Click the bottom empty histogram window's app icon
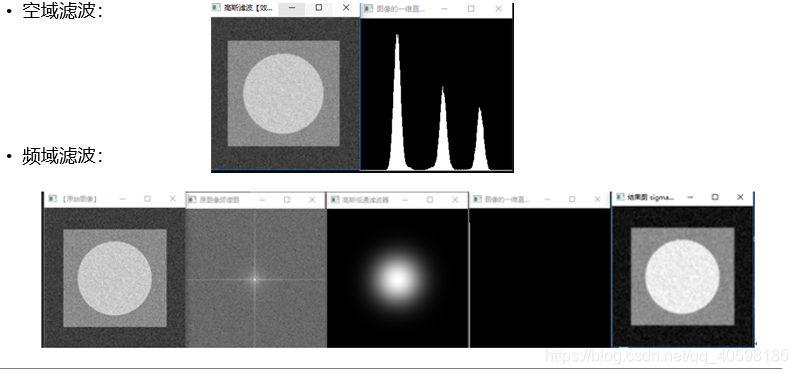The image size is (798, 374). (477, 199)
